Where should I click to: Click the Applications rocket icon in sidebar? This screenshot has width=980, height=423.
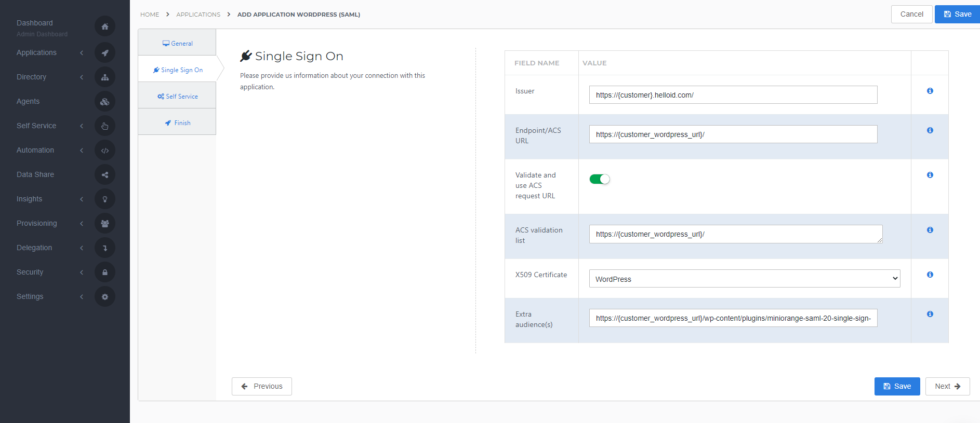coord(105,52)
